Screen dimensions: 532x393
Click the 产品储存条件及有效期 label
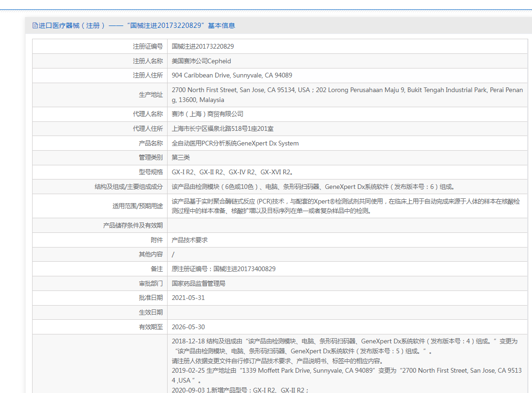pos(133,225)
